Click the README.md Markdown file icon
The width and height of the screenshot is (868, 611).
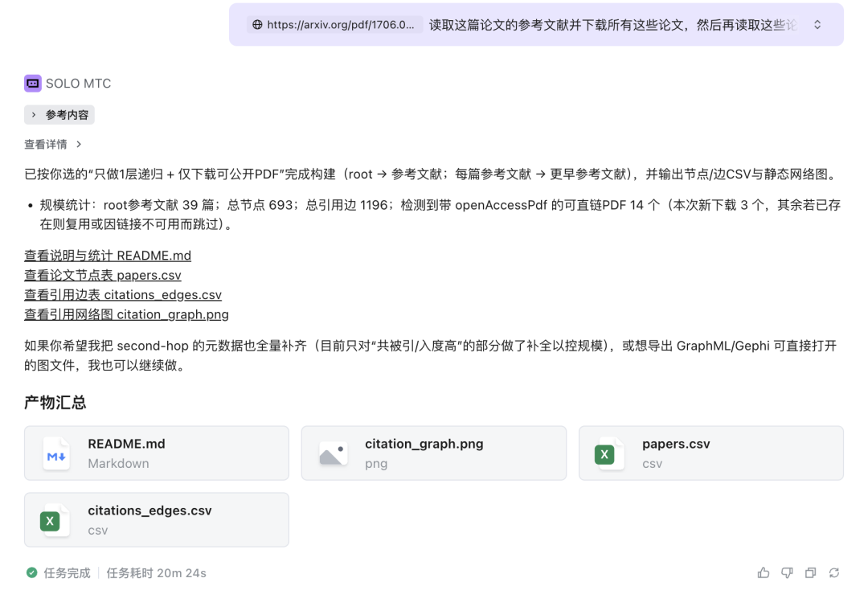pyautogui.click(x=56, y=453)
